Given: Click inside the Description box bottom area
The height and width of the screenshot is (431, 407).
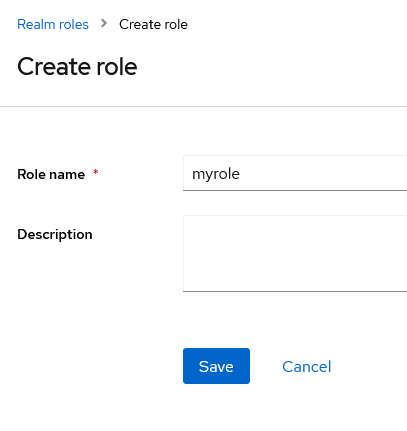Looking at the screenshot, I should 295,280.
